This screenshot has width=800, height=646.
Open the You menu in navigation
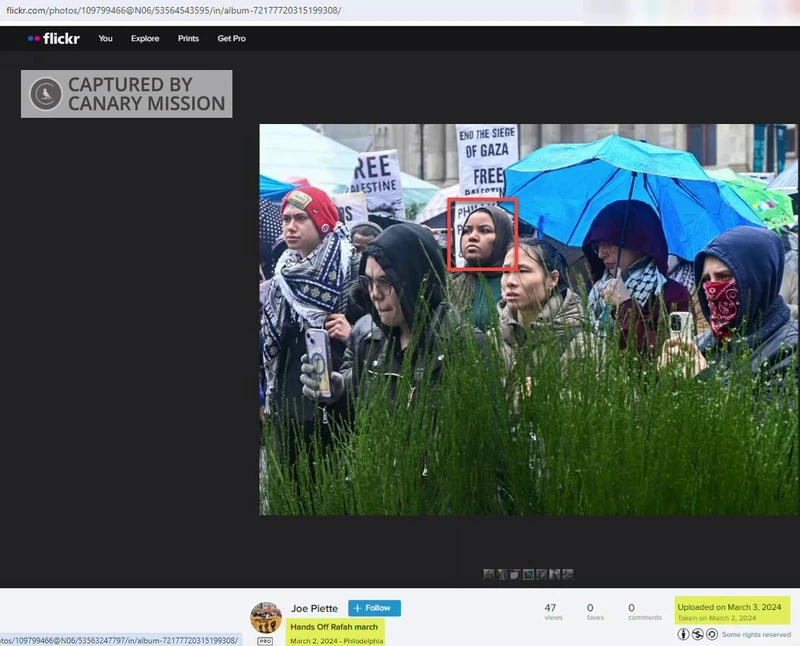click(105, 38)
